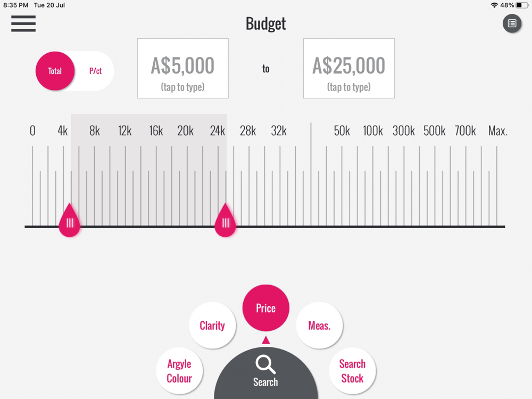Check the battery status indicator
532x399 pixels.
coord(522,5)
